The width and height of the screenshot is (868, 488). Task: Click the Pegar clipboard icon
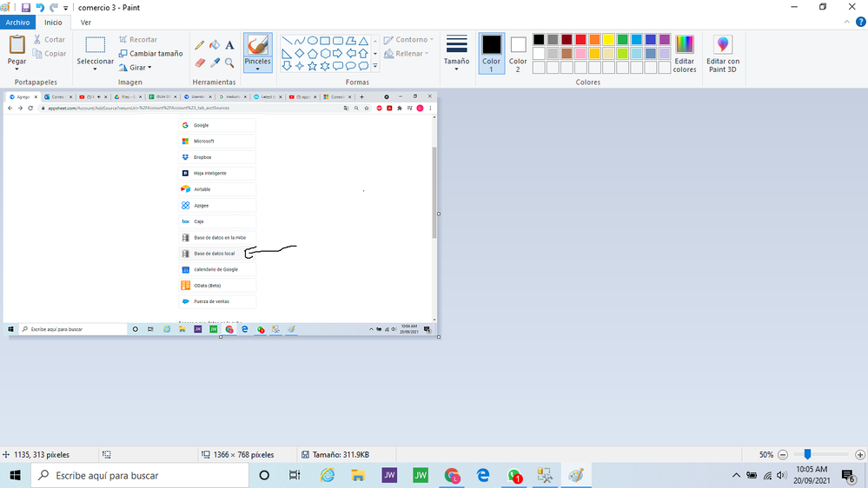(x=17, y=45)
